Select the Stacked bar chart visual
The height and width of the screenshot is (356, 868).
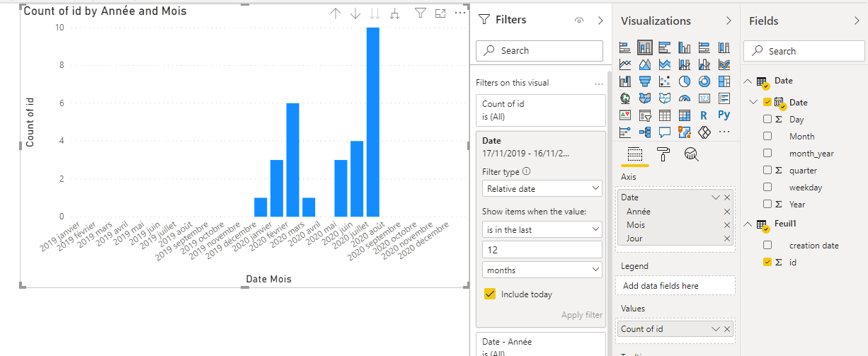coord(625,47)
